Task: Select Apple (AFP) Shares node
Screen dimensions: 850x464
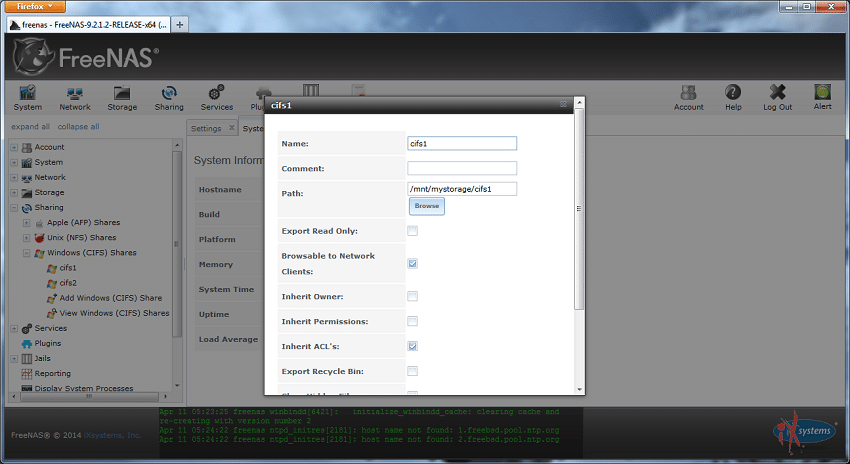Action: pos(83,222)
